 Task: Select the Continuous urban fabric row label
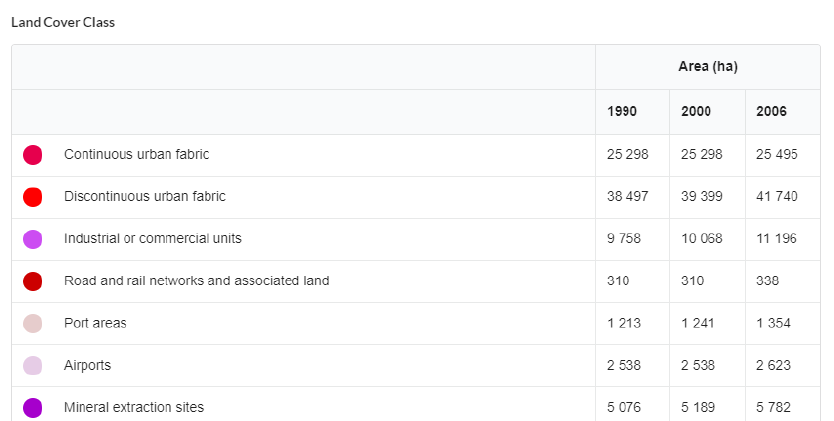pos(136,154)
